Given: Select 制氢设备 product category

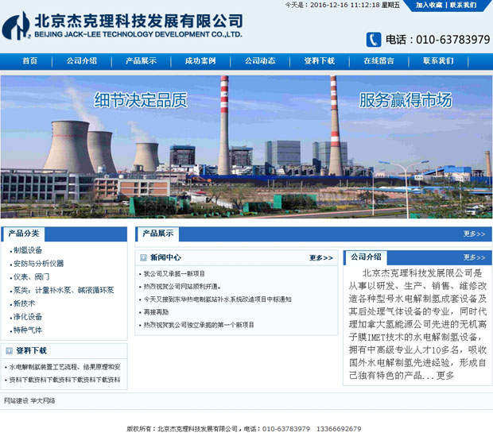Looking at the screenshot, I should tap(28, 250).
